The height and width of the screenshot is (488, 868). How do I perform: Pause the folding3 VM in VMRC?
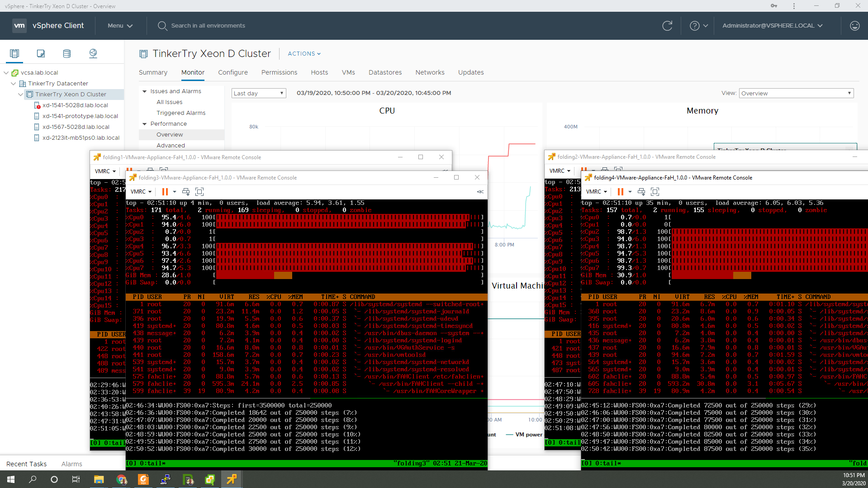(x=165, y=192)
